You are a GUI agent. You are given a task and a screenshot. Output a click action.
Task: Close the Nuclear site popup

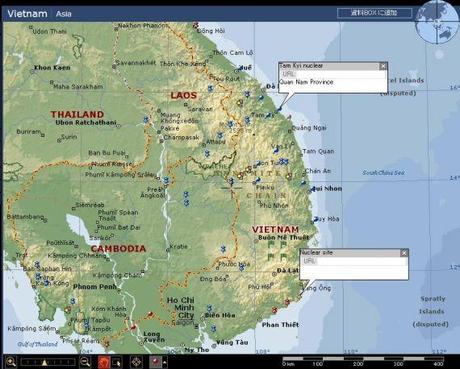[404, 253]
